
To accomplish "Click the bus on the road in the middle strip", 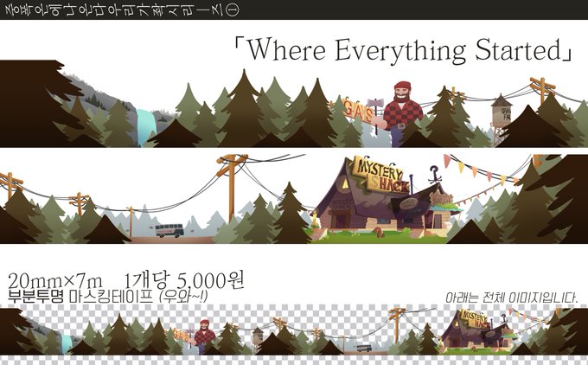I will (x=169, y=230).
